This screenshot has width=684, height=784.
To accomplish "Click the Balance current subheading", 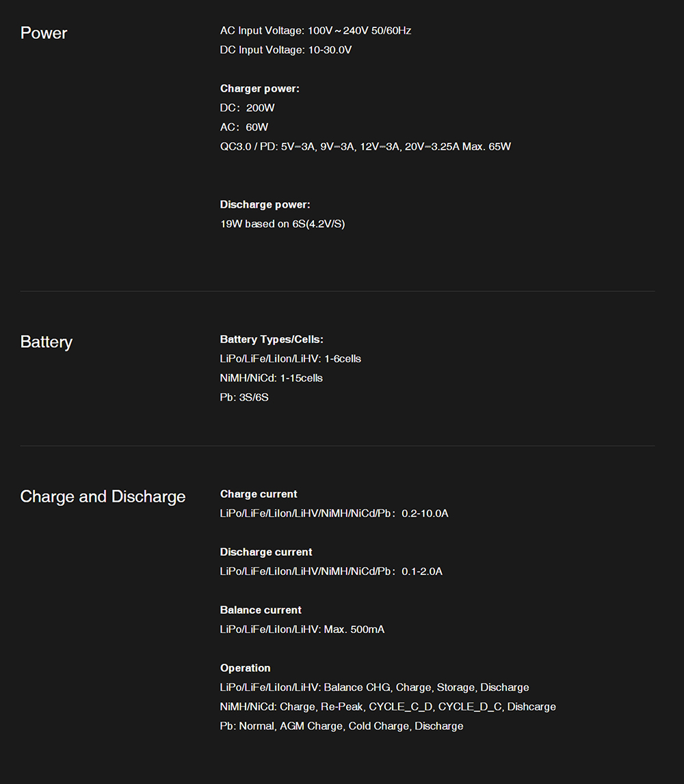I will (261, 610).
